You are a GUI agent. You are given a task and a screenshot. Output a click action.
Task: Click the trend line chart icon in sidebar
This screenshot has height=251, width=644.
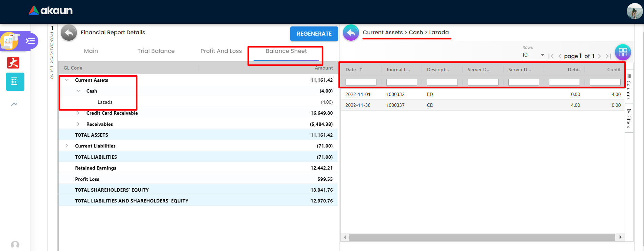[x=14, y=104]
